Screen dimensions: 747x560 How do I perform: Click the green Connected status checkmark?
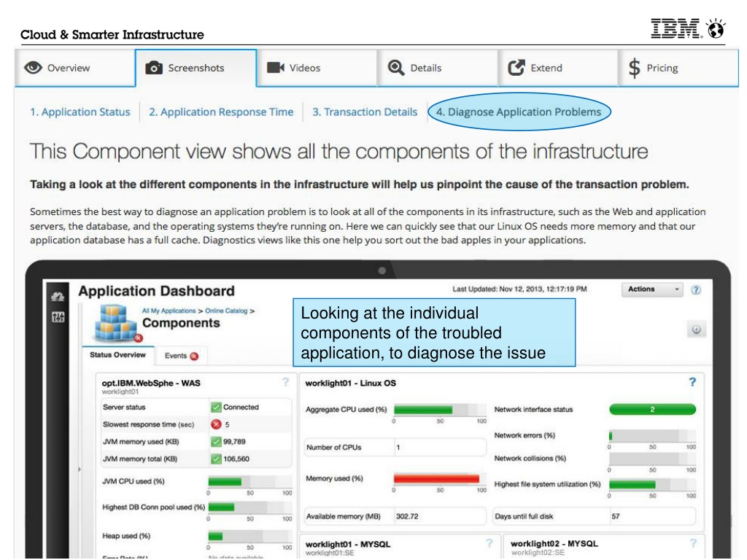[x=216, y=407]
